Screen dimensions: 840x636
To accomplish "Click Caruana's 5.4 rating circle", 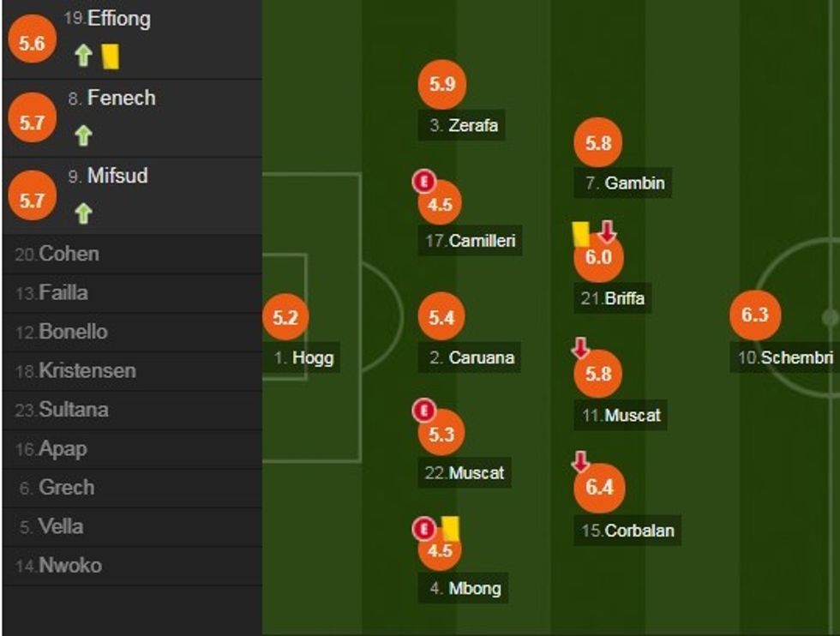I will point(441,317).
